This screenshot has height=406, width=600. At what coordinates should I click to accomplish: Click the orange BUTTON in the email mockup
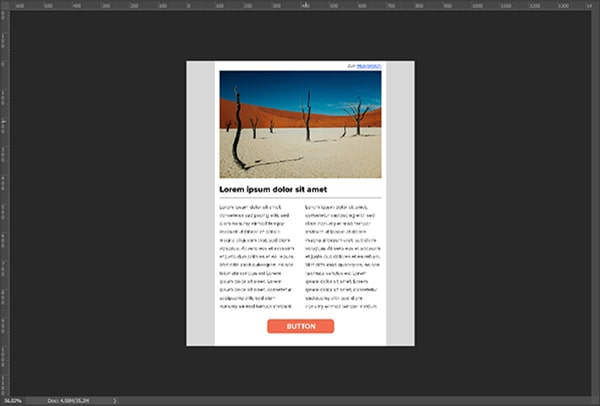(300, 326)
